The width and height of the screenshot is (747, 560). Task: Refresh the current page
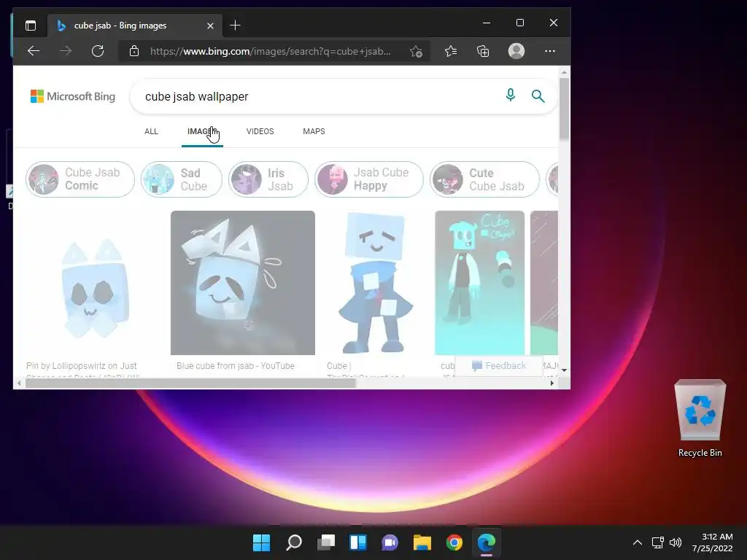pos(98,51)
